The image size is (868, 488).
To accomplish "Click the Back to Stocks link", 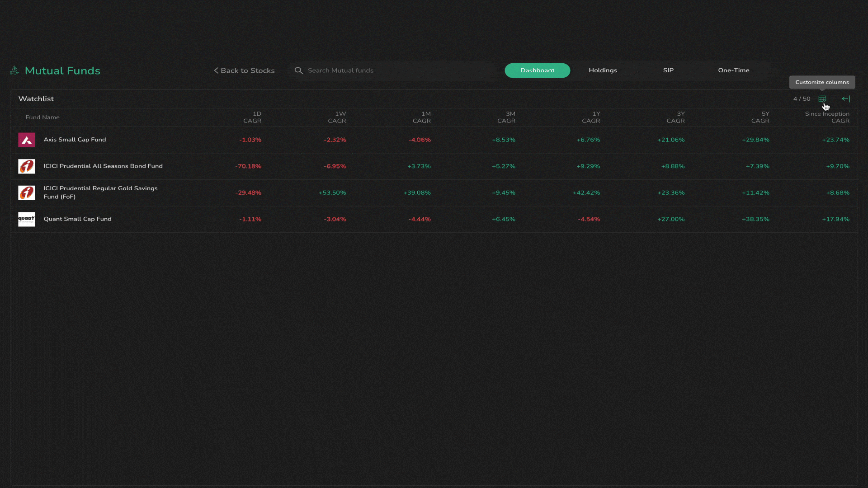I will [x=247, y=70].
